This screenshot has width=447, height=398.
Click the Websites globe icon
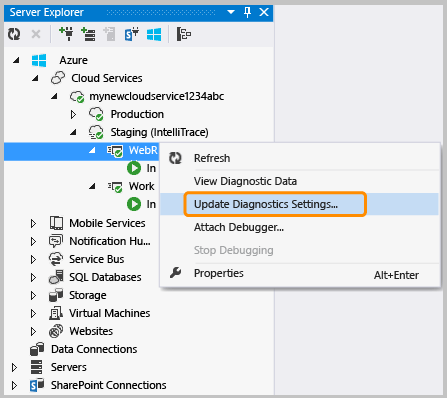(x=56, y=331)
